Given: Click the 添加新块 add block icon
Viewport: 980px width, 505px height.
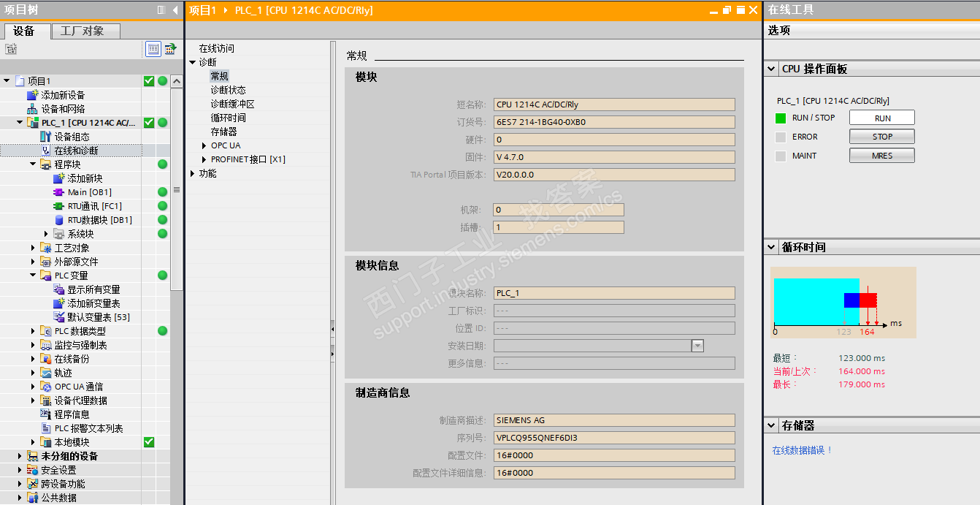Looking at the screenshot, I should tap(59, 178).
